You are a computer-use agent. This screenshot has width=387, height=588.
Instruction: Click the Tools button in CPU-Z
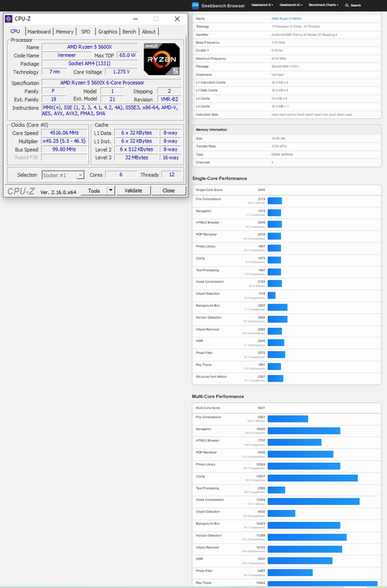(x=94, y=190)
